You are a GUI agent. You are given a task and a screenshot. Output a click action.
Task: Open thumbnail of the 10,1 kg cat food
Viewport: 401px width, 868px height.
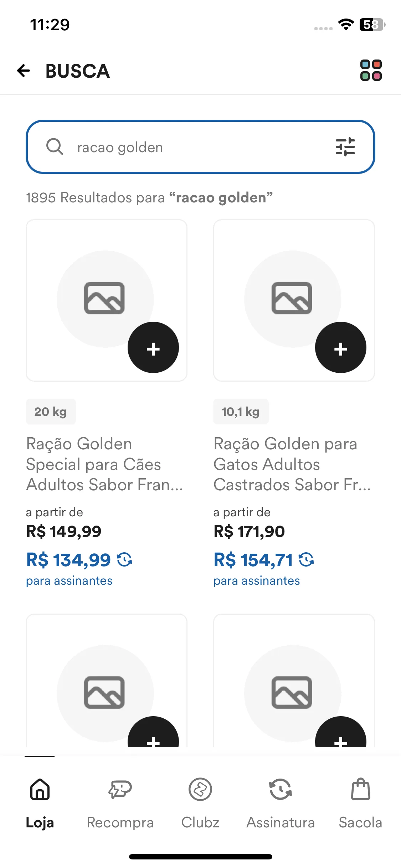click(x=294, y=300)
